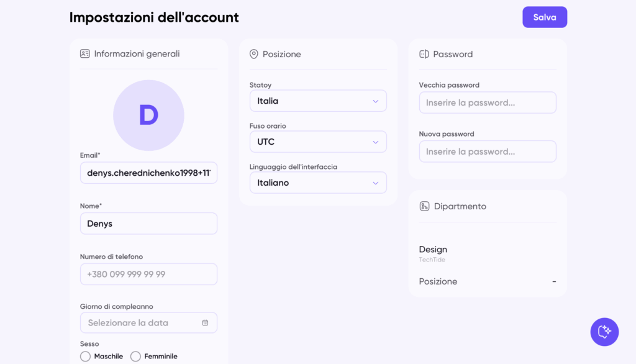The height and width of the screenshot is (364, 636).
Task: Click the Informazioni generali ID card icon
Action: 85,54
